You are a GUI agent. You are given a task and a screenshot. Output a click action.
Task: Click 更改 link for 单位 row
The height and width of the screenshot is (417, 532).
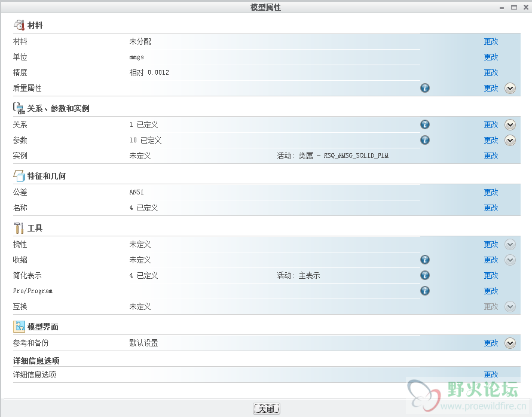tap(491, 57)
